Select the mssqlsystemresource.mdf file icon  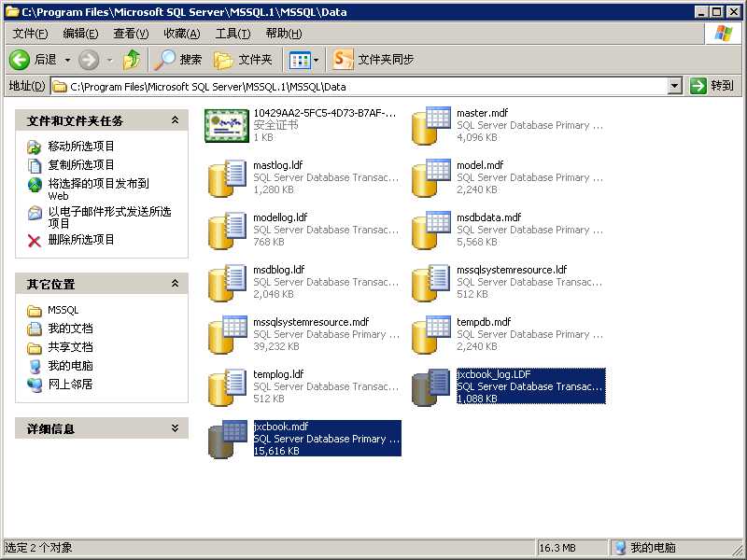click(x=227, y=335)
